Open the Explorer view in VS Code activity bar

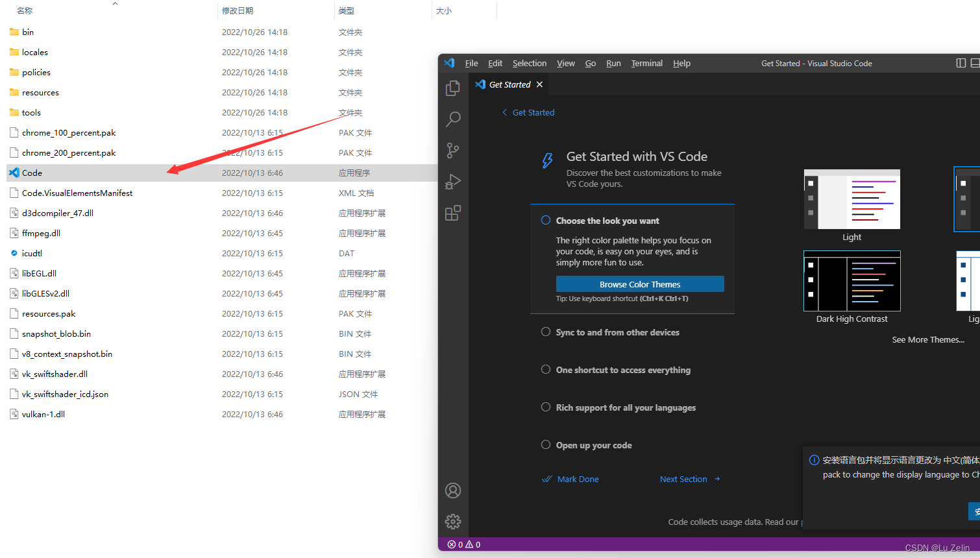(x=453, y=88)
